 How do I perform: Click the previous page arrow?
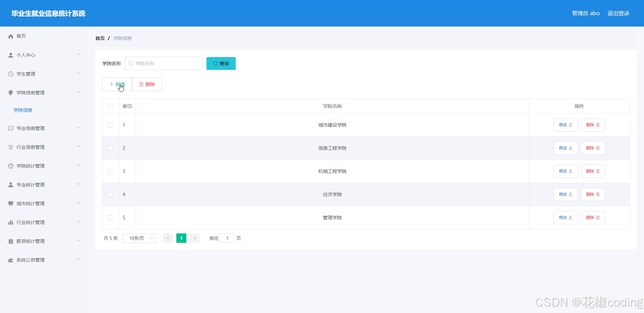[168, 238]
